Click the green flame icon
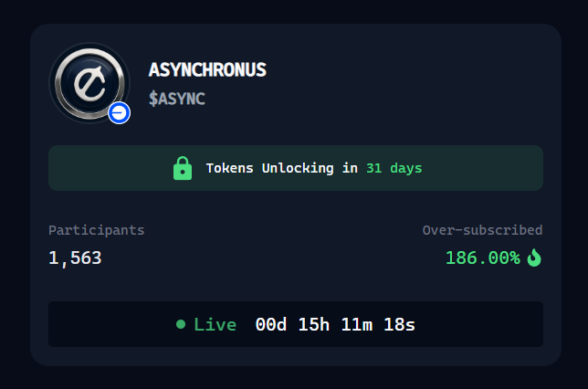This screenshot has width=588, height=389. pos(534,258)
